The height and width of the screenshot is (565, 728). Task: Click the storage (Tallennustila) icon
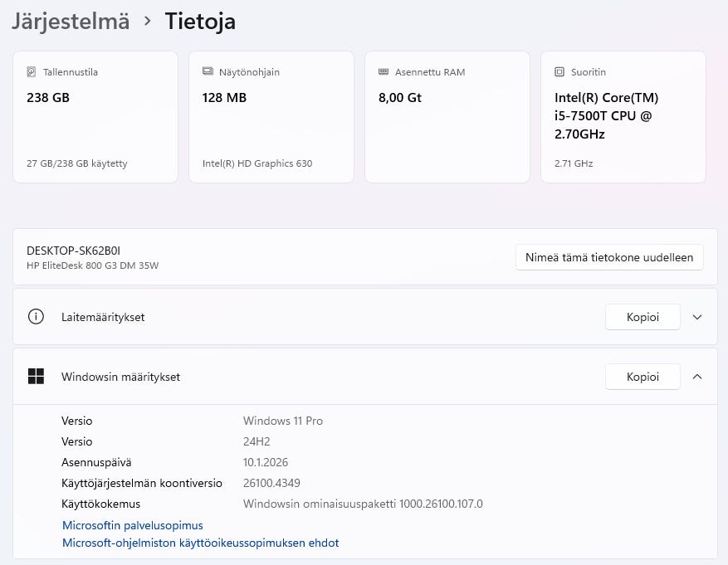[x=32, y=72]
